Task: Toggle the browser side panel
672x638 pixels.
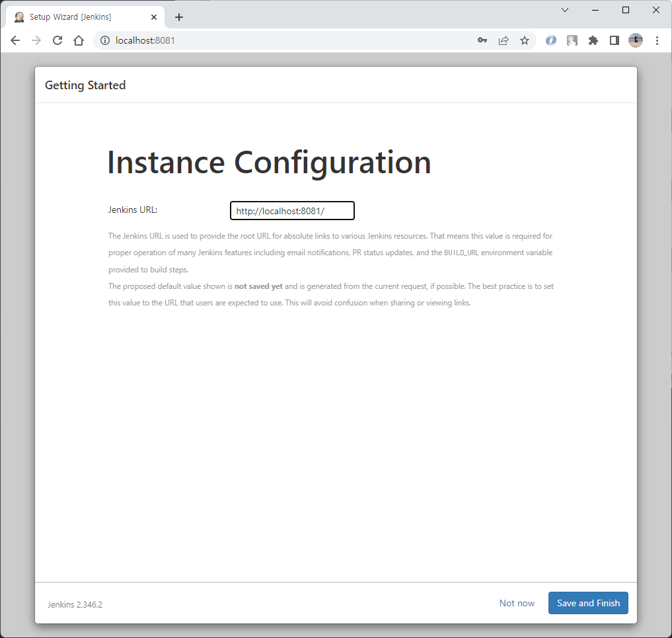Action: click(x=614, y=40)
